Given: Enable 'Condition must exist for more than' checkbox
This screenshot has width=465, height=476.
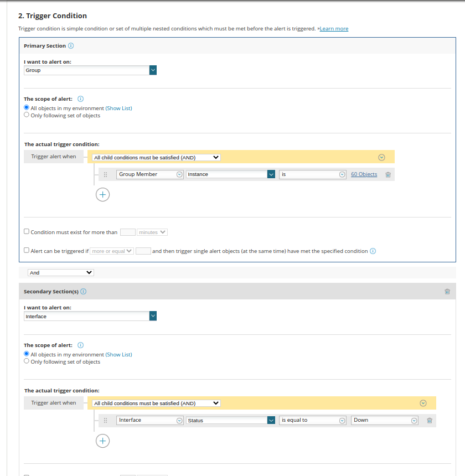Looking at the screenshot, I should tap(27, 231).
